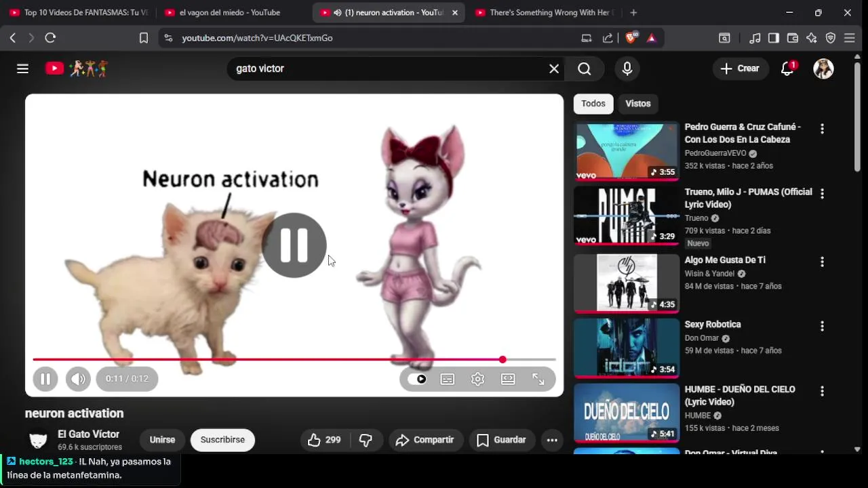Dislike the video
The width and height of the screenshot is (868, 488).
coord(366,440)
